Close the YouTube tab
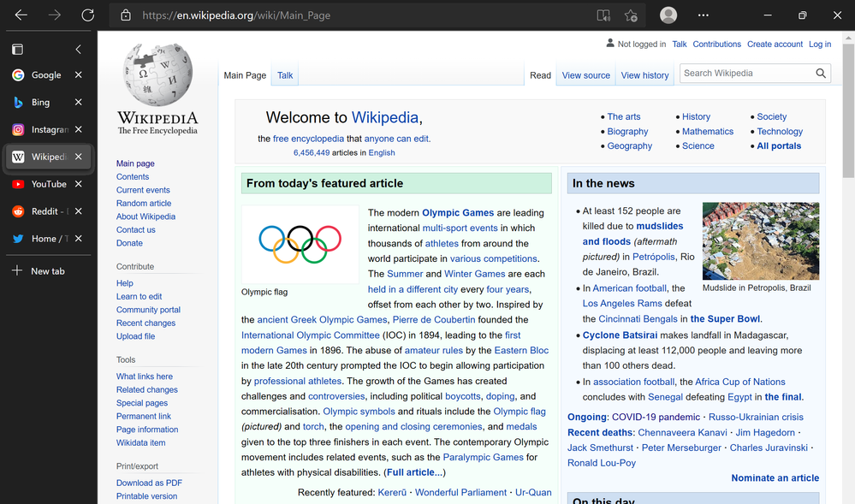The width and height of the screenshot is (855, 504). (79, 184)
